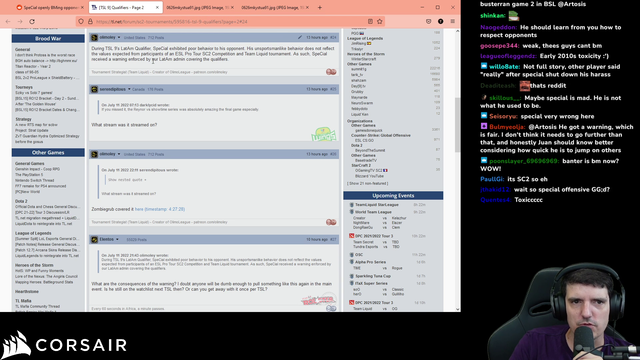Click the Sparkling Tuna Cup event icon
The width and height of the screenshot is (640, 360).
tap(351, 276)
